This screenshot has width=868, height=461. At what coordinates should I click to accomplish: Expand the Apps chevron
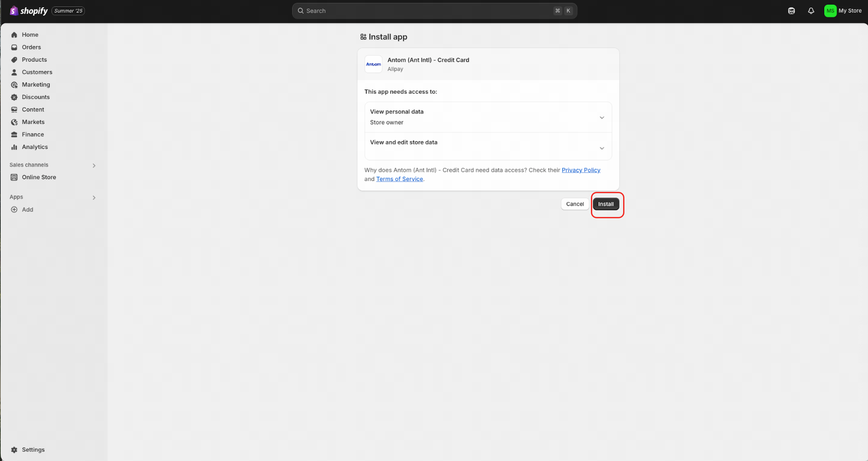(94, 197)
